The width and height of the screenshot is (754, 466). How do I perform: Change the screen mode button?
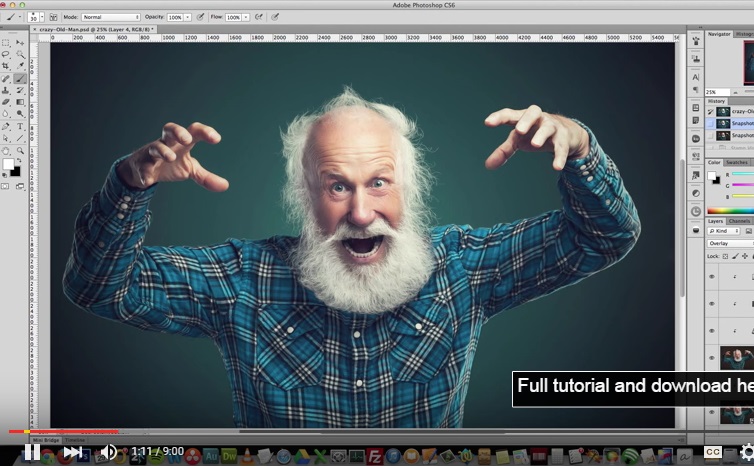20,186
